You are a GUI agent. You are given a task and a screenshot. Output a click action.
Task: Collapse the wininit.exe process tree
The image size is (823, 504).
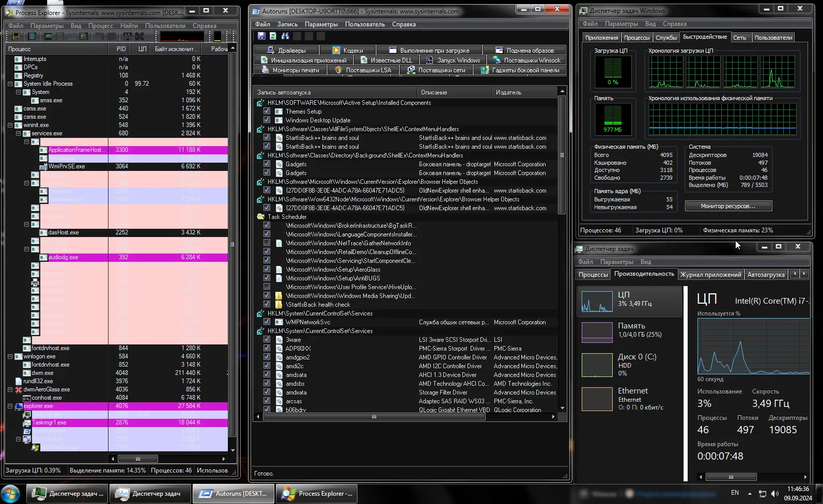(x=10, y=125)
